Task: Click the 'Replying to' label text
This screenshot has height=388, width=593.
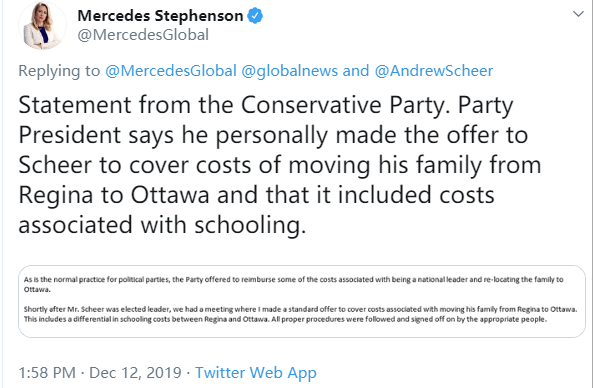Action: [x=59, y=71]
